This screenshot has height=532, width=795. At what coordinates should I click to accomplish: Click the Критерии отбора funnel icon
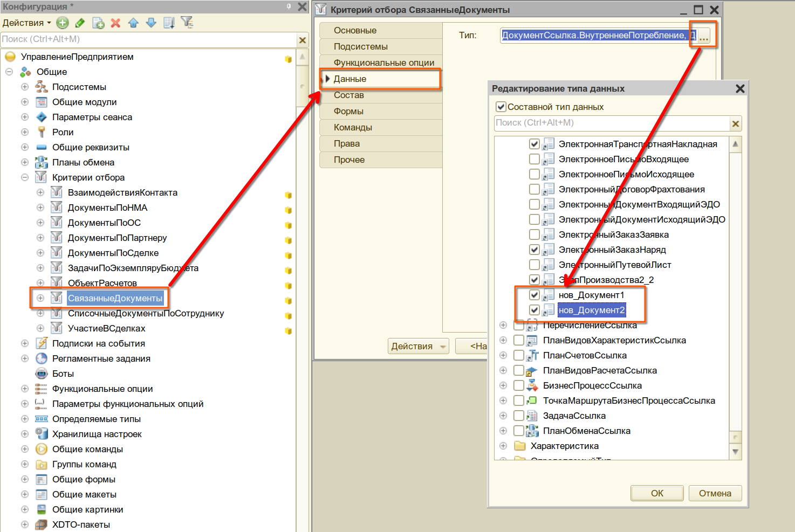tap(41, 177)
